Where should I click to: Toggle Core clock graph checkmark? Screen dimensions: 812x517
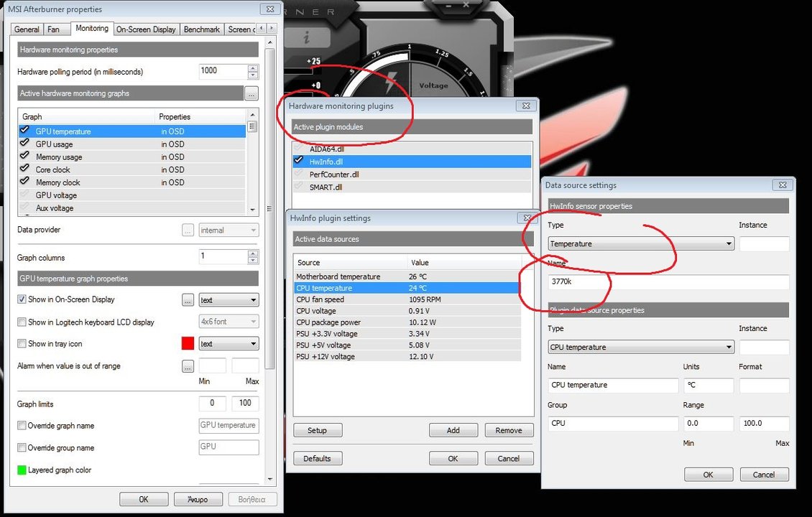point(24,169)
